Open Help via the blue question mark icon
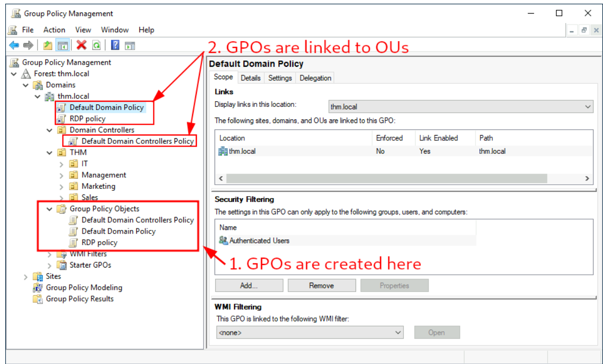The width and height of the screenshot is (603, 364). pyautogui.click(x=115, y=45)
